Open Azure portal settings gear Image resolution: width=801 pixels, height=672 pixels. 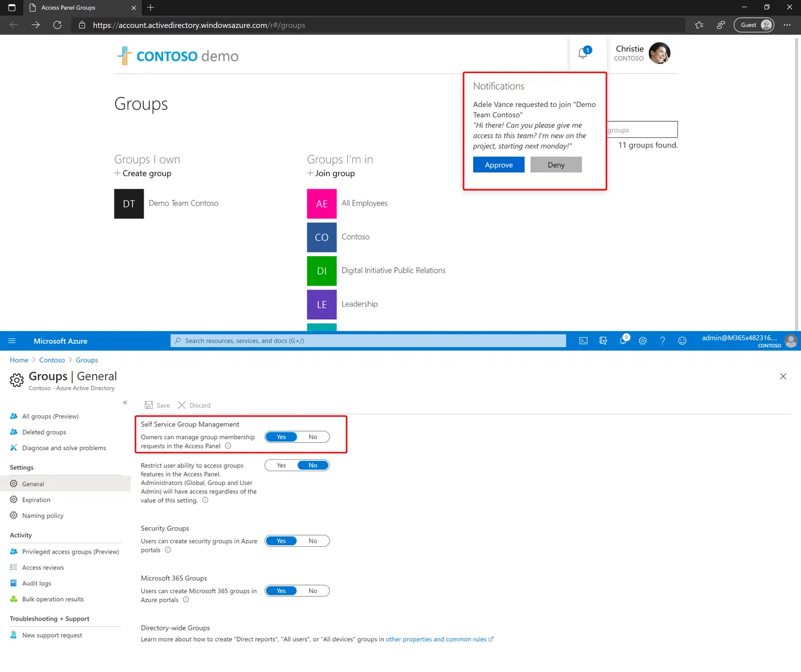tap(643, 341)
